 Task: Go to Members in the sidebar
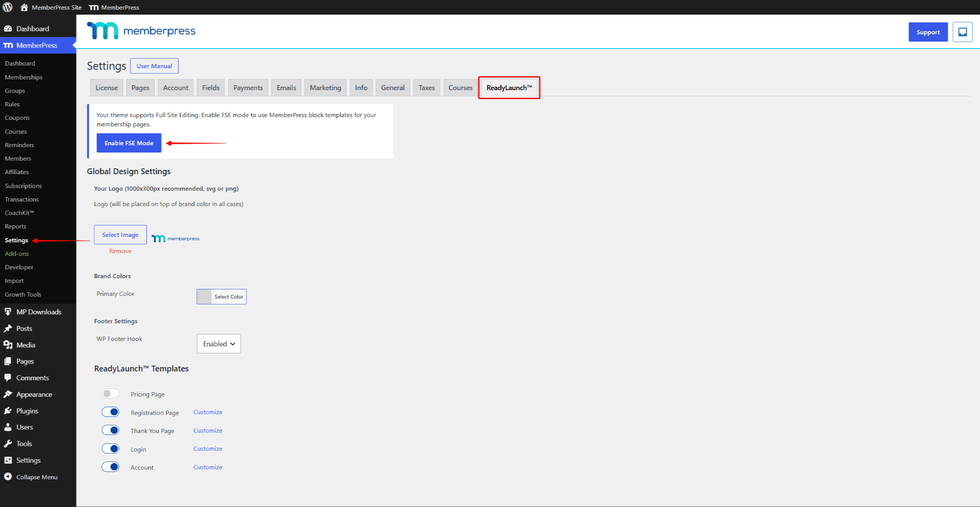18,158
